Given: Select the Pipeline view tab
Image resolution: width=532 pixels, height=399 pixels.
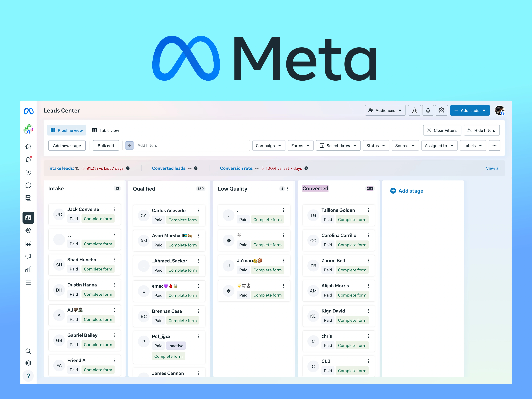Looking at the screenshot, I should coord(67,130).
